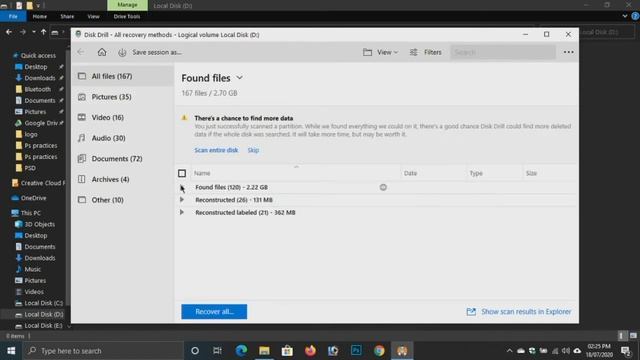640x360 pixels.
Task: Click Explorer back arrow
Action: [x=9, y=32]
